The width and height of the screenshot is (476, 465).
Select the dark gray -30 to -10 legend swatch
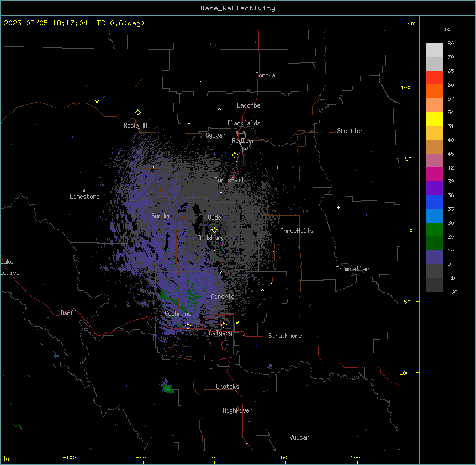pyautogui.click(x=434, y=285)
